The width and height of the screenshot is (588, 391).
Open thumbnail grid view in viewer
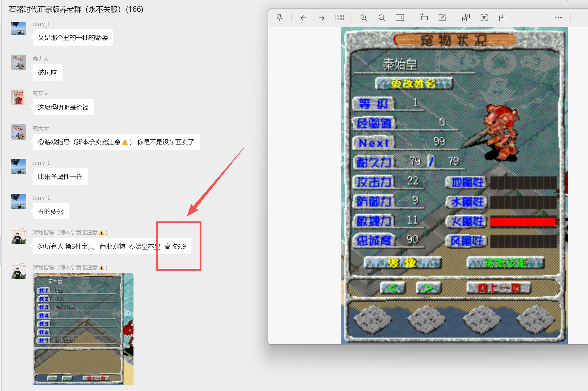340,17
